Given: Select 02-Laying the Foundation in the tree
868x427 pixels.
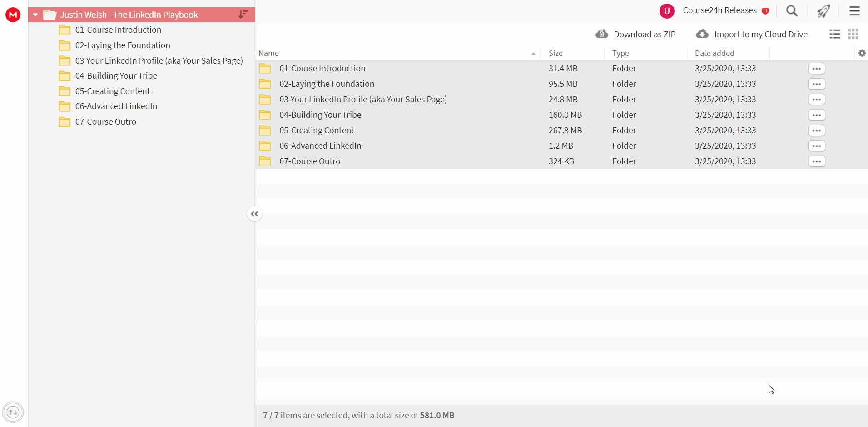Looking at the screenshot, I should point(123,45).
